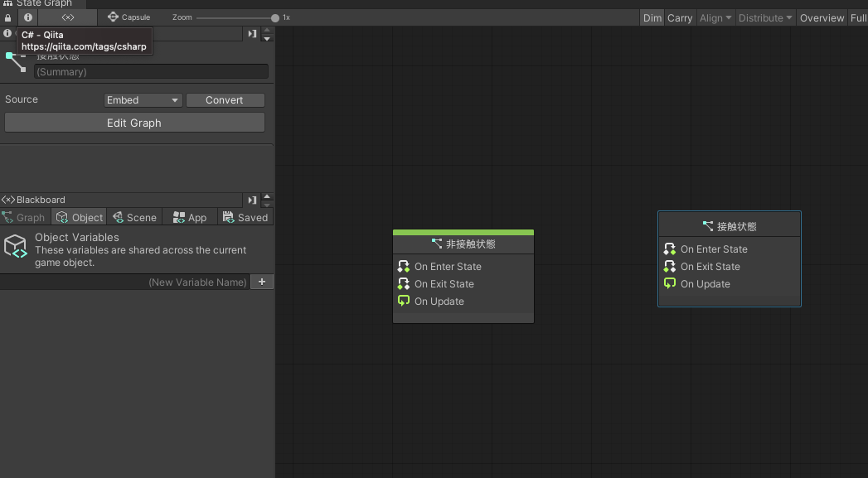The image size is (868, 478).
Task: Click the Source label
Action: point(22,99)
